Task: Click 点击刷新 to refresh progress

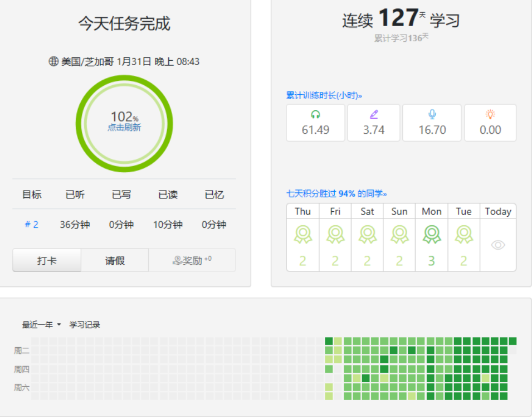Action: [x=124, y=128]
